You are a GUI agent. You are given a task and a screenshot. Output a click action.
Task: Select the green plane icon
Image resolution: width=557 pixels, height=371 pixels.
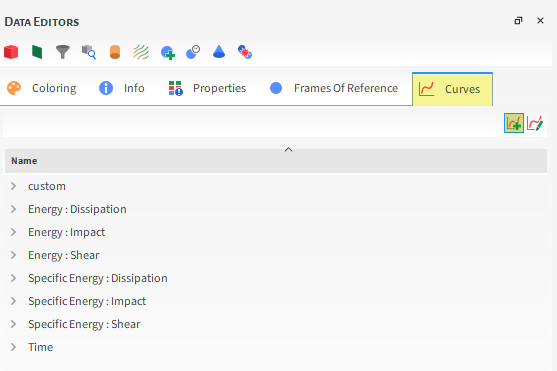point(37,52)
